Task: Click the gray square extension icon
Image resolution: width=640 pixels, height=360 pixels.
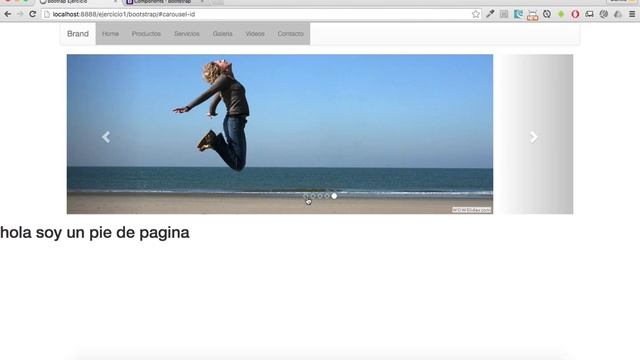Action: 504,14
